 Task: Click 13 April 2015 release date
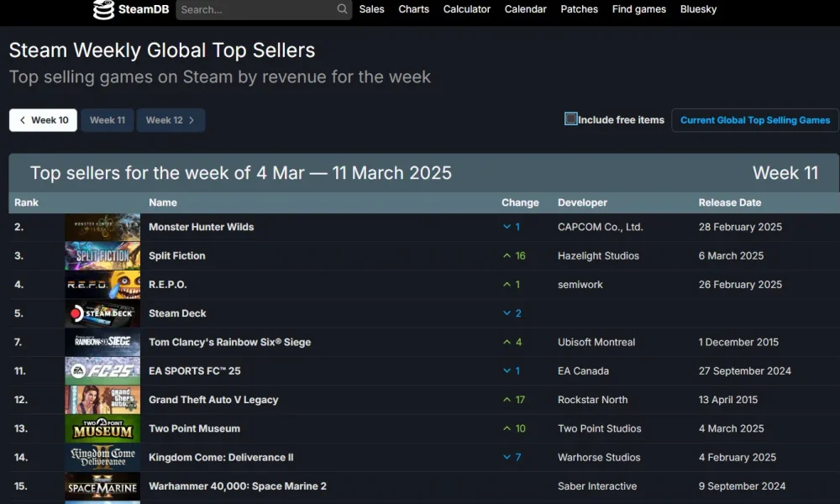[x=728, y=400]
